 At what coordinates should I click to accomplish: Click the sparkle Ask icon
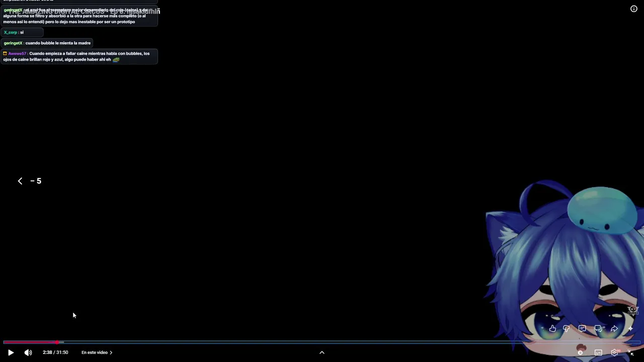pyautogui.click(x=630, y=328)
